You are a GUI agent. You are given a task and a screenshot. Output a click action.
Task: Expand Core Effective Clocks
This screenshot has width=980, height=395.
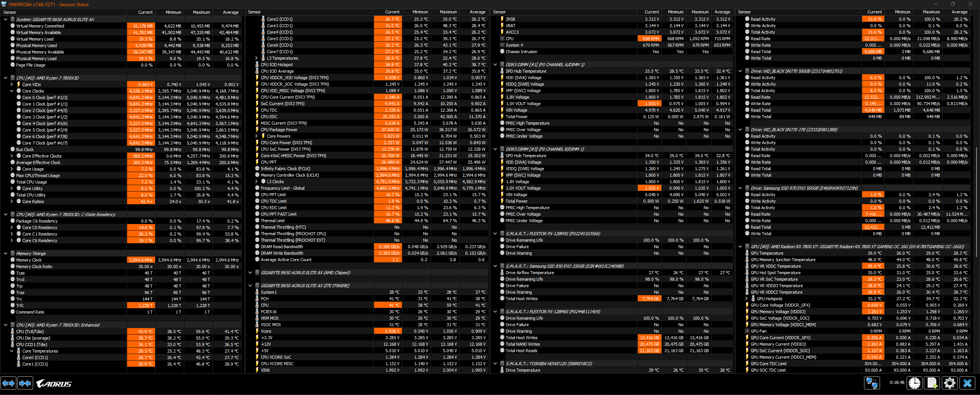[x=11, y=156]
